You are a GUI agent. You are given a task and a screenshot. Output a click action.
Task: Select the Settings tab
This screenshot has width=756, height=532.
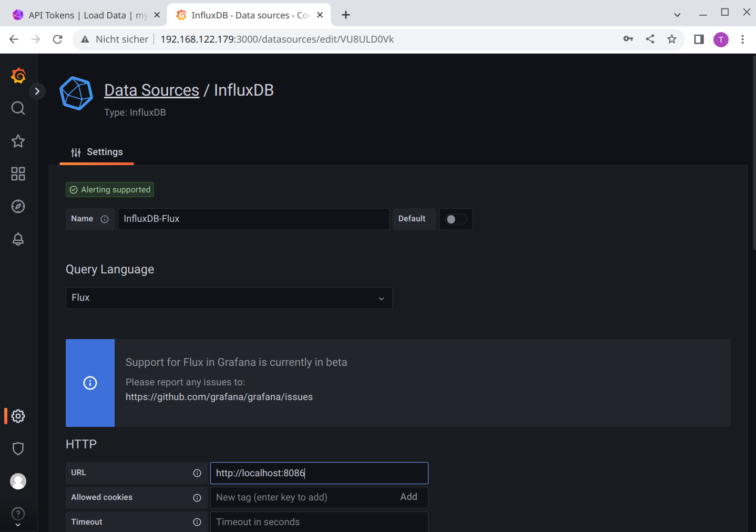point(97,152)
